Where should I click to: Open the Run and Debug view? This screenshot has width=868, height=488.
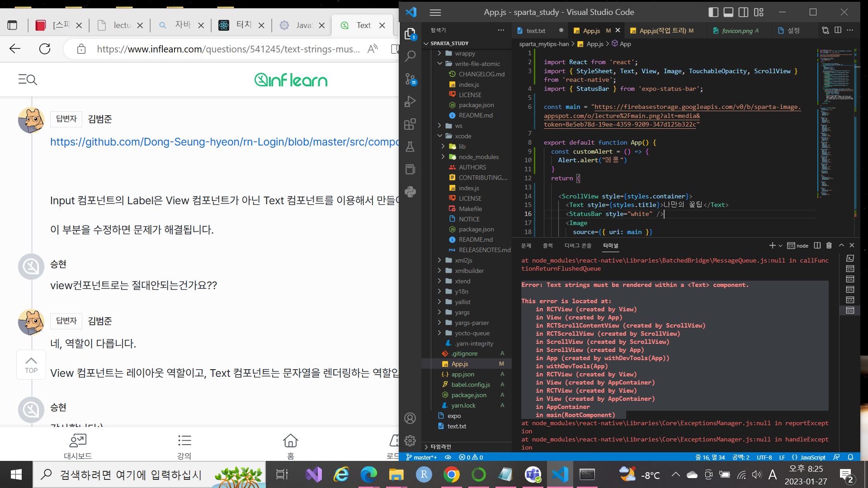410,102
